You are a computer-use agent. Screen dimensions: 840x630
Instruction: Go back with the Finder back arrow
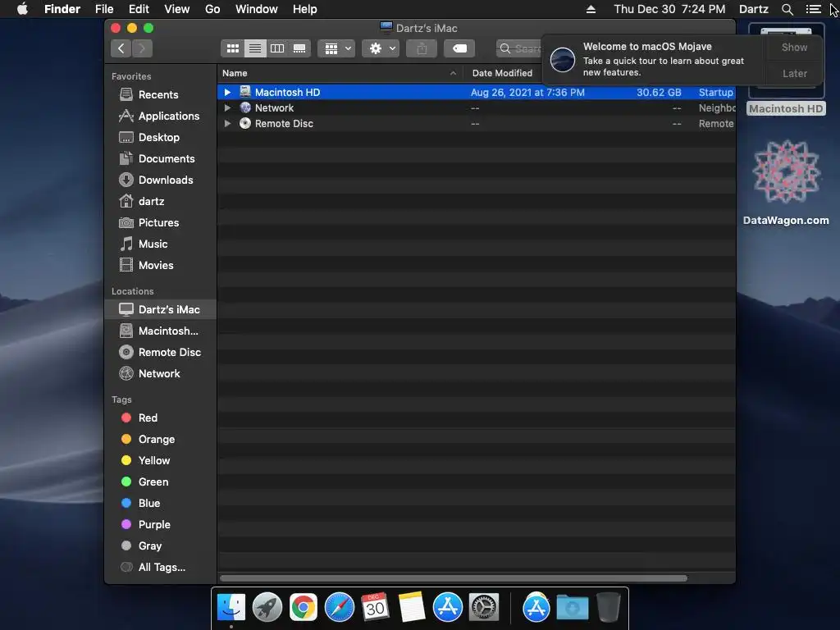[x=121, y=48]
